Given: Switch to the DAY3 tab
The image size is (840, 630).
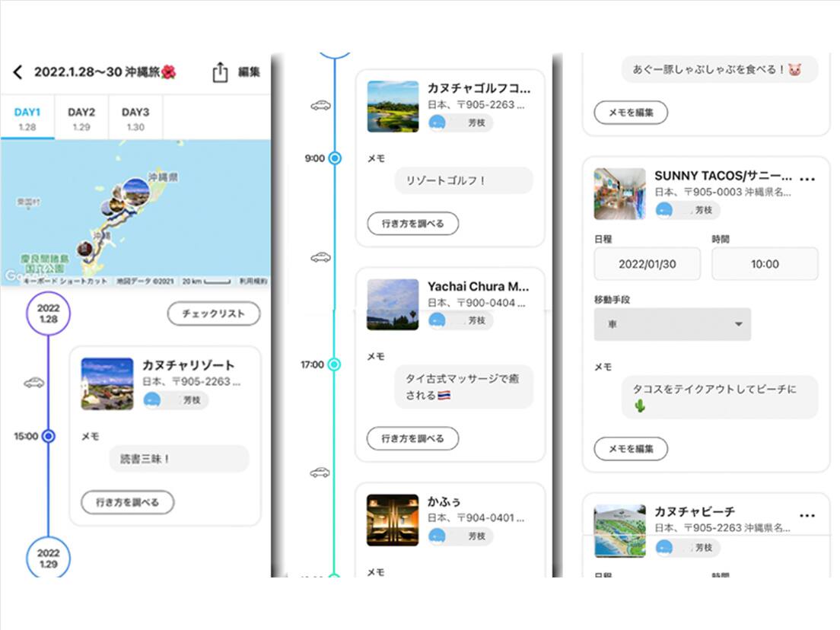Looking at the screenshot, I should tap(135, 118).
